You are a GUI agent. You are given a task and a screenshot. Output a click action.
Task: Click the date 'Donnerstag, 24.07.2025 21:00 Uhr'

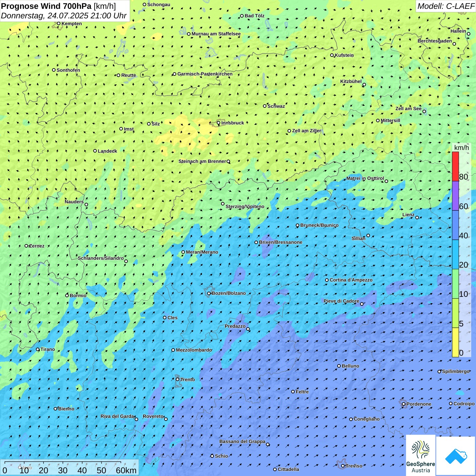64,16
